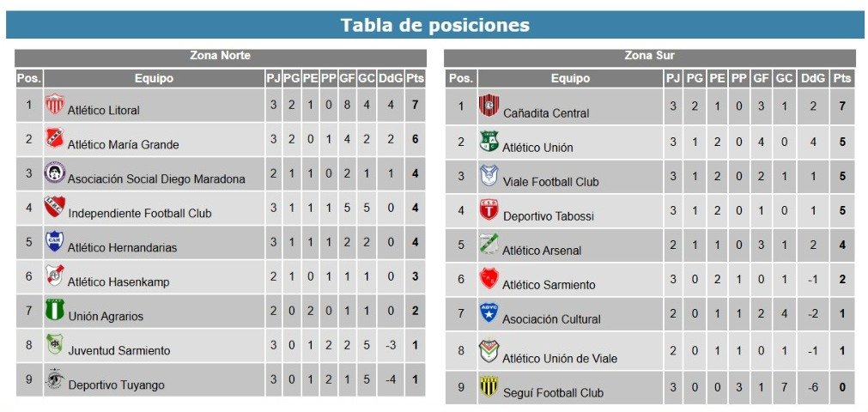Click the Asociación Cultural blue star crest
This screenshot has width=868, height=412.
click(x=489, y=313)
